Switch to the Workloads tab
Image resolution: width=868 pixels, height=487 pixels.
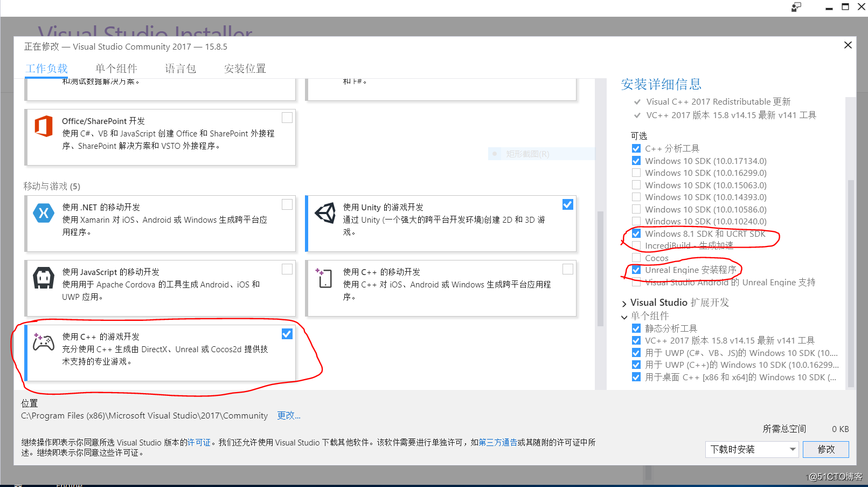click(x=47, y=68)
